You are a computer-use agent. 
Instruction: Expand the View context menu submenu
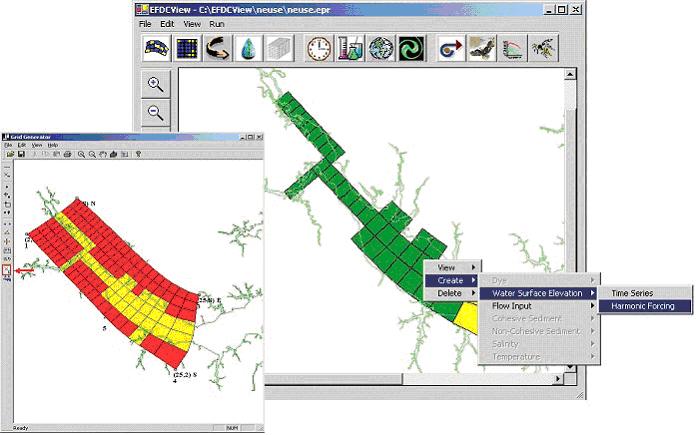452,268
